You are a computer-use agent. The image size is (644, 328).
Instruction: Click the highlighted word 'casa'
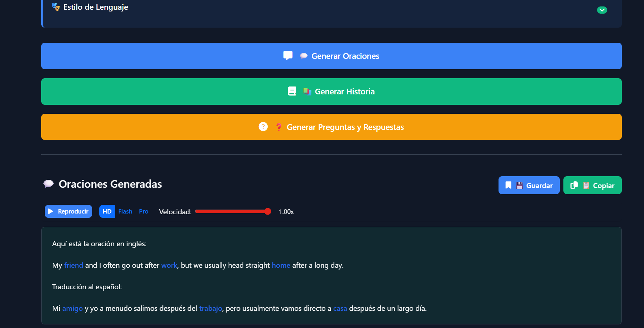click(x=340, y=308)
